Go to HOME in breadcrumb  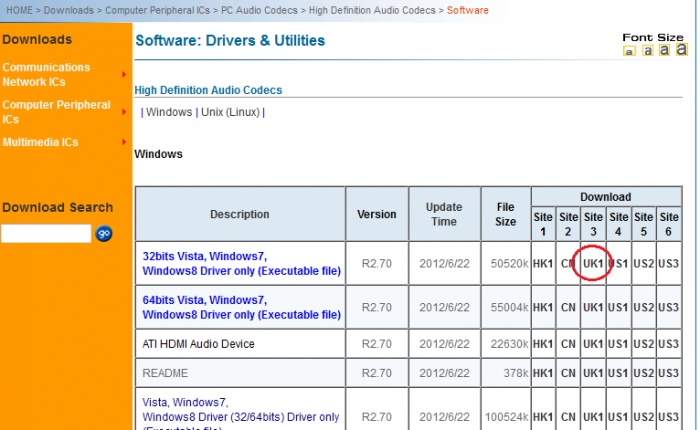[x=20, y=10]
